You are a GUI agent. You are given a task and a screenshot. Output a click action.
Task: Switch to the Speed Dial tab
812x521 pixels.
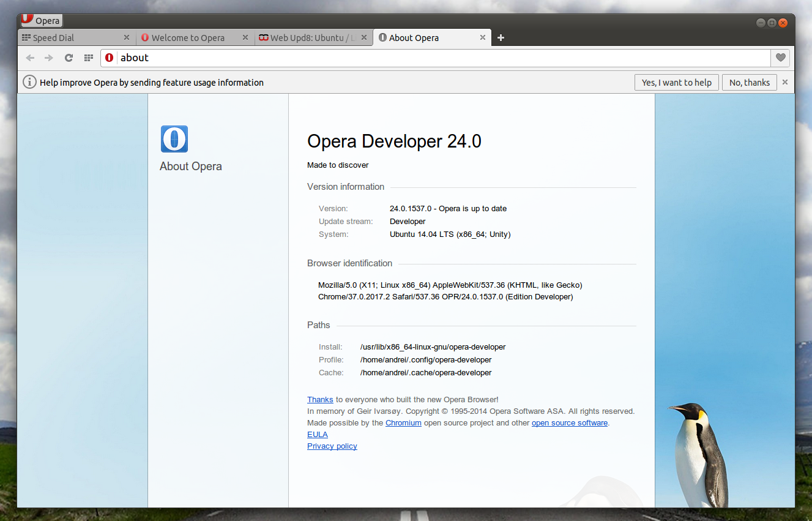pos(76,37)
